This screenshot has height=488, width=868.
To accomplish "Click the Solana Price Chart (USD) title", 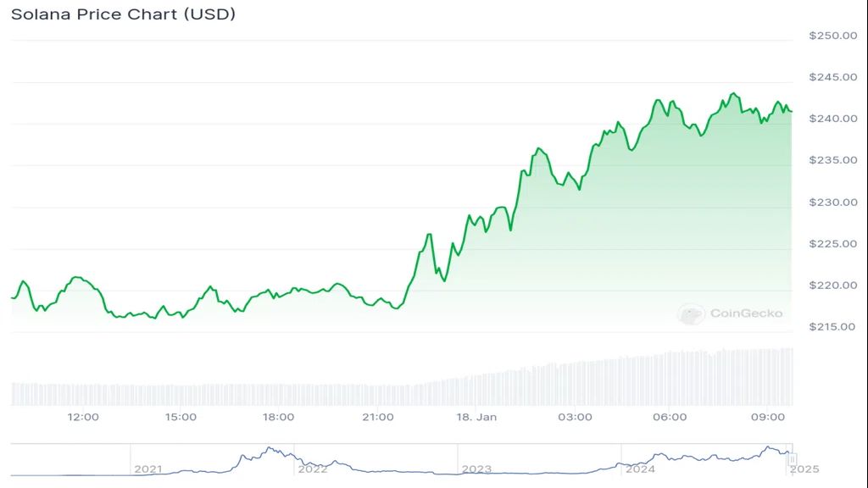I will click(x=124, y=14).
